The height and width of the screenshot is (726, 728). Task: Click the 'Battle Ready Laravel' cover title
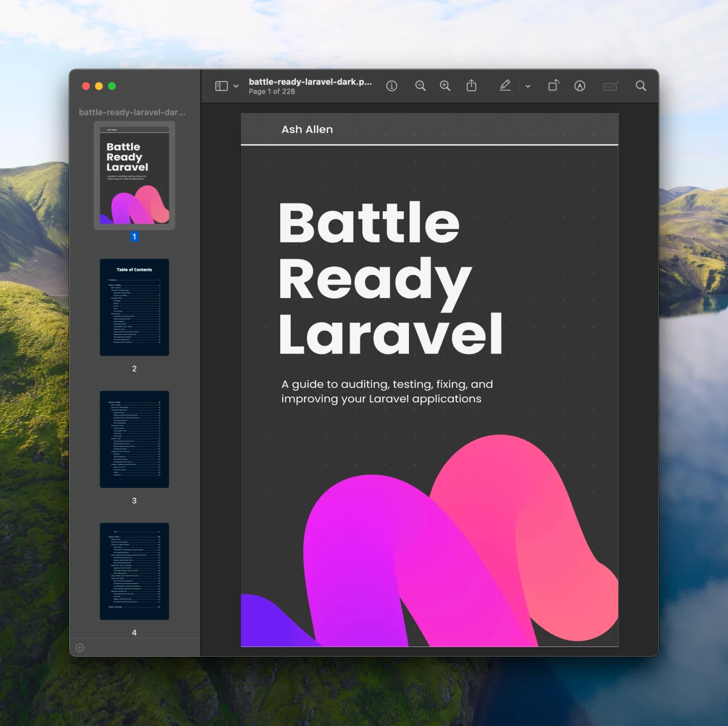point(391,278)
